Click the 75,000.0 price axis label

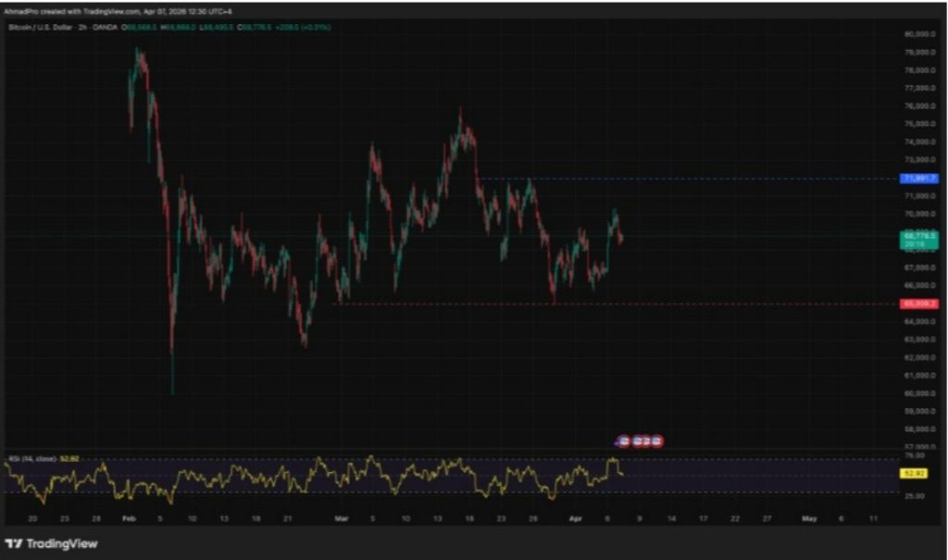919,124
